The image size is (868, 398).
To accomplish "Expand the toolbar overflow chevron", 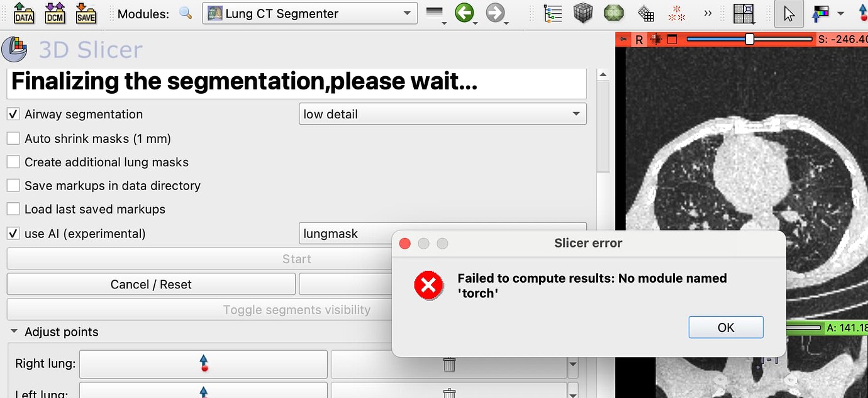I will click(708, 12).
